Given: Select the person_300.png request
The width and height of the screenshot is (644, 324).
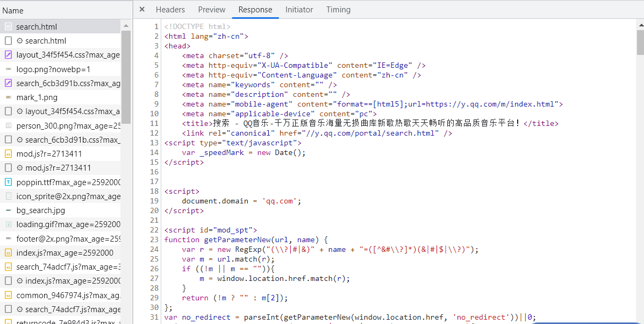Looking at the screenshot, I should point(60,125).
